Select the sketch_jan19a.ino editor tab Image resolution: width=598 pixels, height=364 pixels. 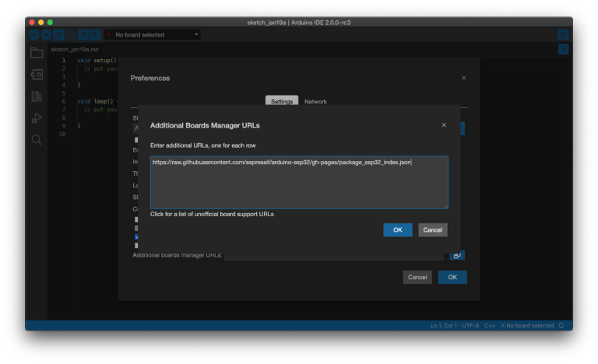click(75, 49)
